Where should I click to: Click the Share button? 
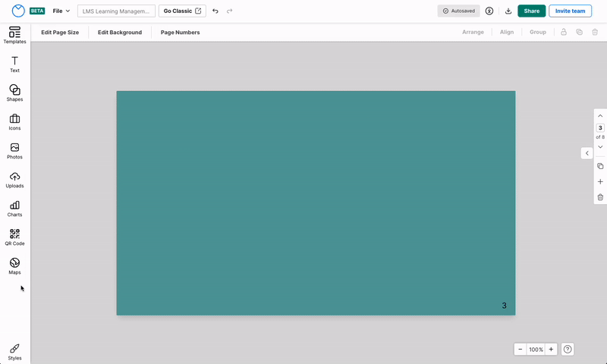pyautogui.click(x=531, y=11)
